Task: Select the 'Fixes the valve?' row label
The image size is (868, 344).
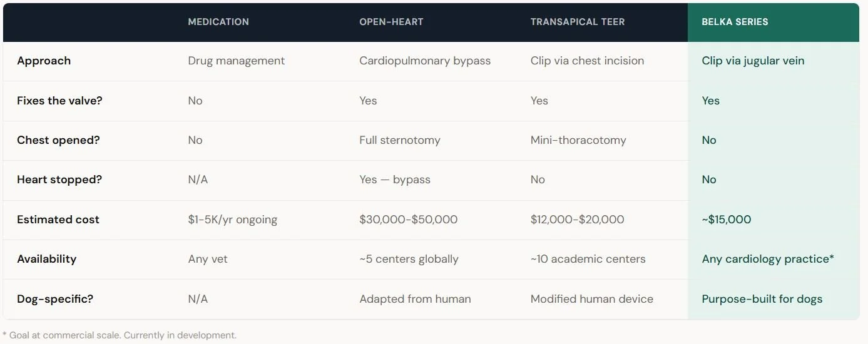Action: (59, 101)
